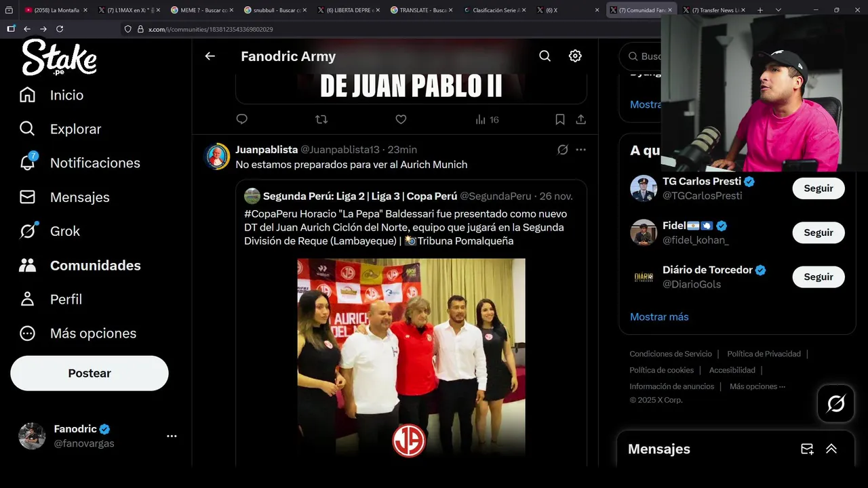The image size is (868, 488).
Task: Open Perfil person icon
Action: (x=27, y=299)
